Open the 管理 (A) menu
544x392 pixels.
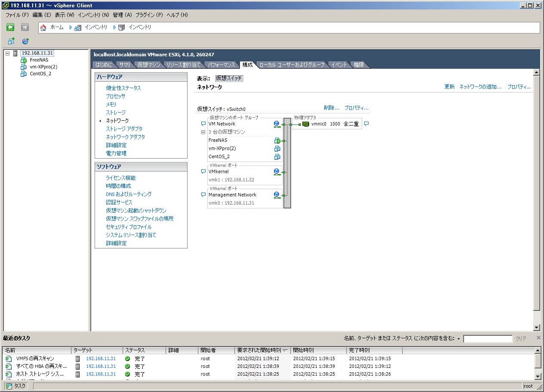tap(122, 15)
